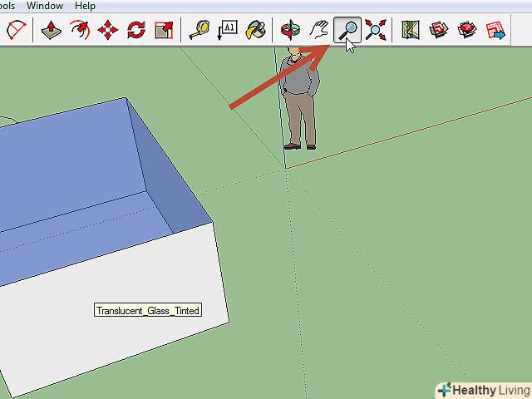Select the Push/Pull tool
This screenshot has width=532, height=399.
click(x=52, y=31)
